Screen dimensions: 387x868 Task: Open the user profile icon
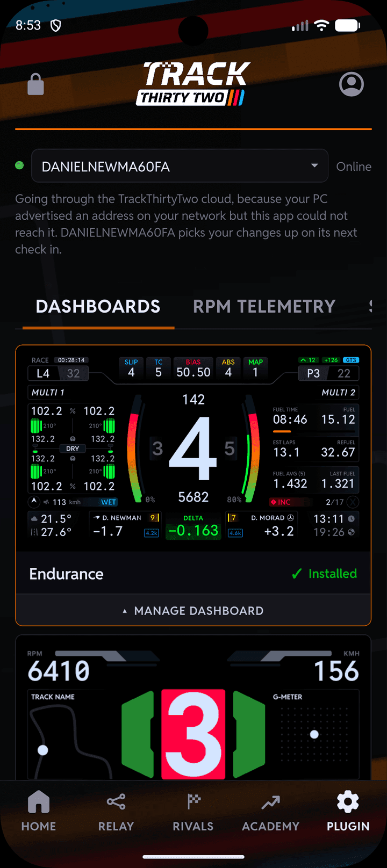(x=352, y=84)
